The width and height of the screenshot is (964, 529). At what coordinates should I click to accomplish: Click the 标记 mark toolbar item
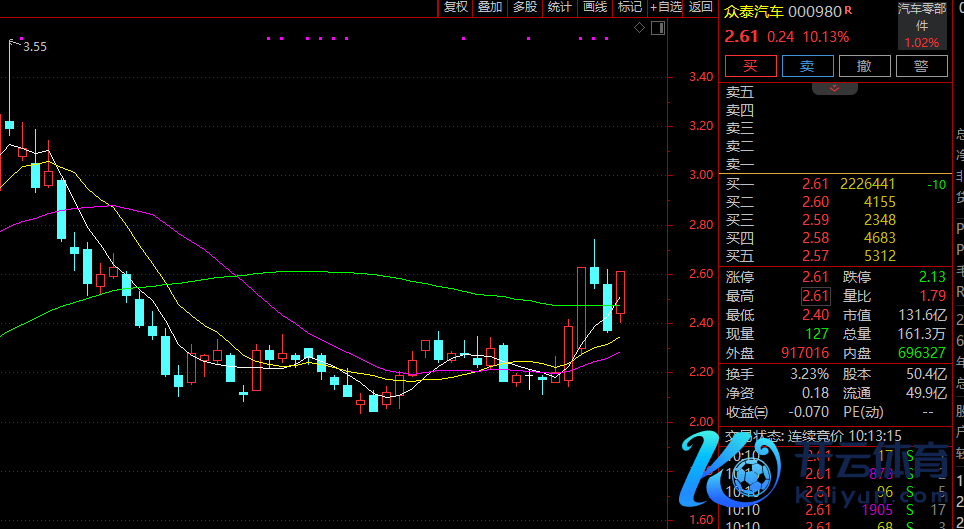point(630,7)
